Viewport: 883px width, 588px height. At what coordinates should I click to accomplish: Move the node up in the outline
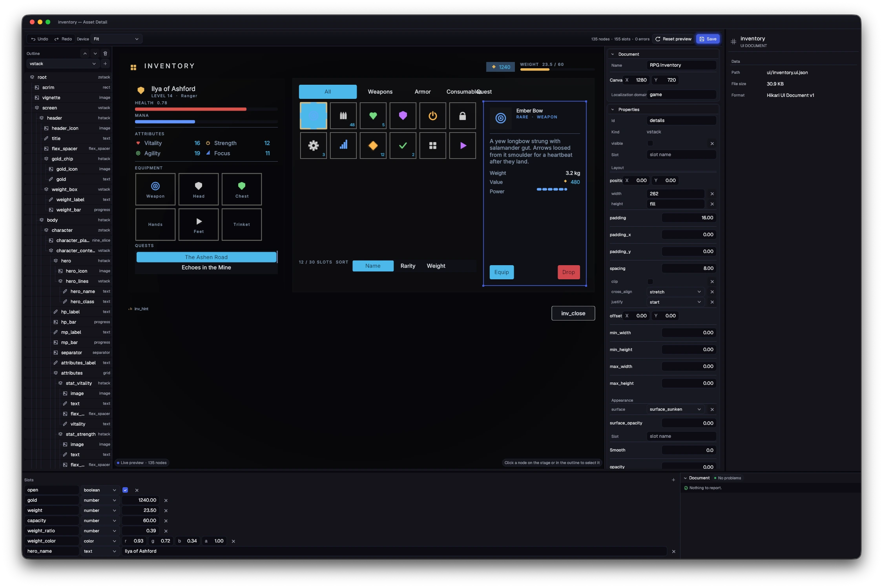point(85,53)
